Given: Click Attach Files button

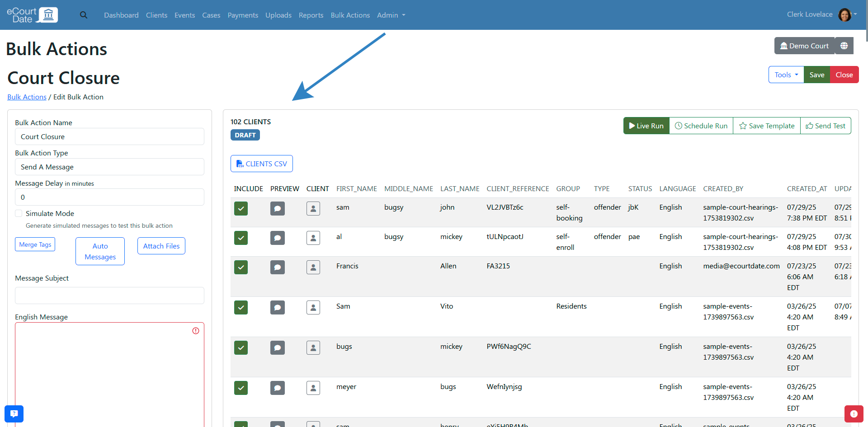Looking at the screenshot, I should [x=161, y=246].
